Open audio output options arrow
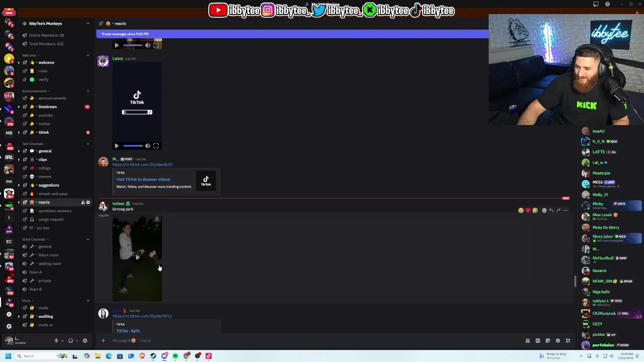 click(76, 340)
